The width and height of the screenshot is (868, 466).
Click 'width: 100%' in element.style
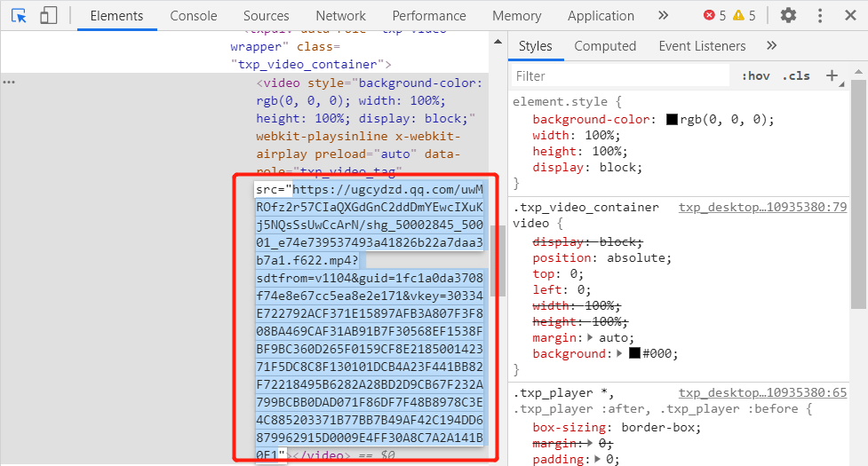point(577,136)
